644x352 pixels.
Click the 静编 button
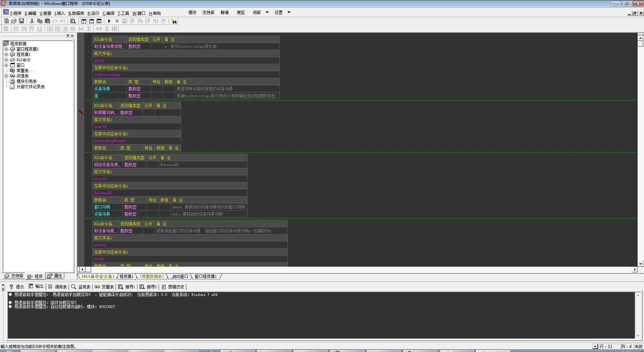coord(225,12)
